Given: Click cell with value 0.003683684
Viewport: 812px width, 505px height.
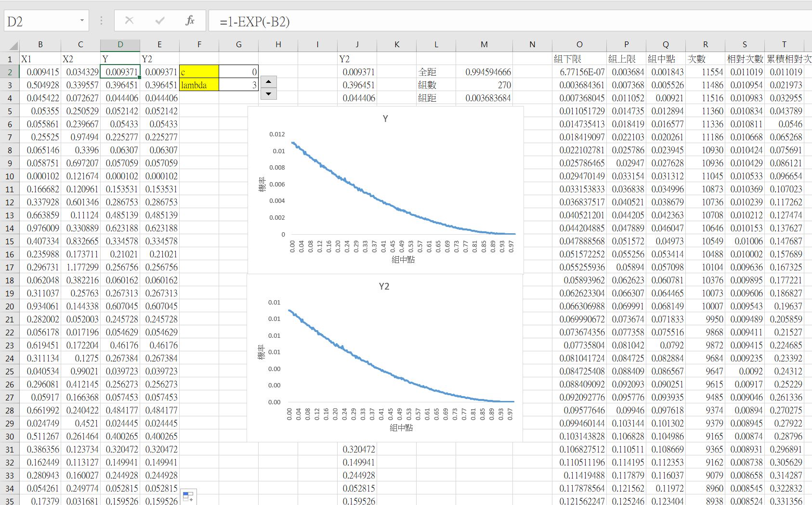Looking at the screenshot, I should (x=484, y=98).
